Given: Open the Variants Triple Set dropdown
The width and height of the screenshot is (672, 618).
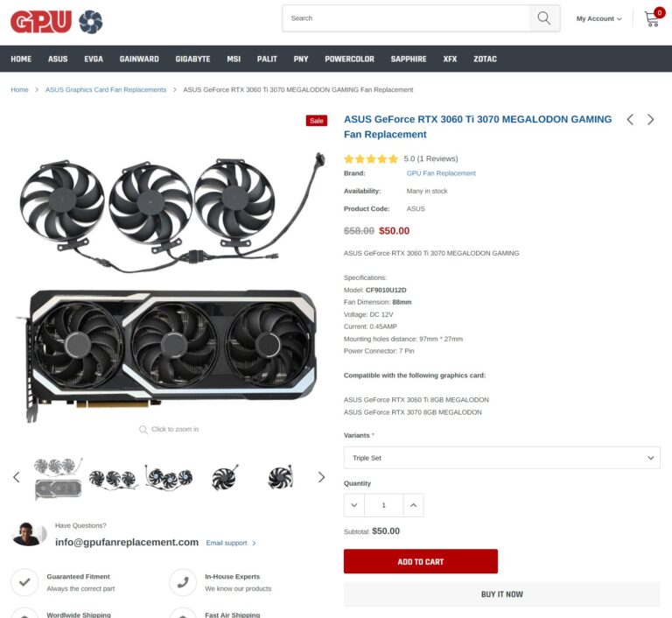Looking at the screenshot, I should coord(501,458).
